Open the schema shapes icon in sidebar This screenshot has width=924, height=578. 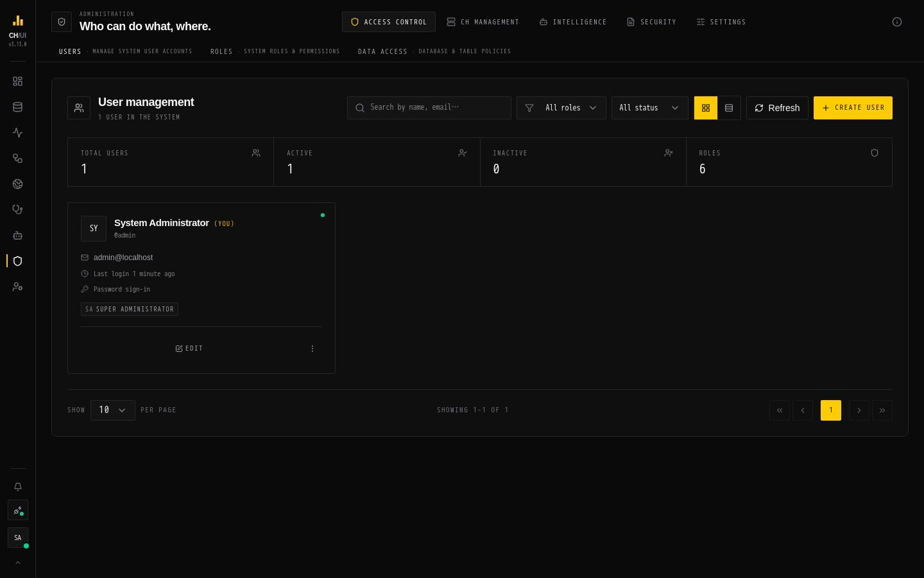tap(17, 159)
